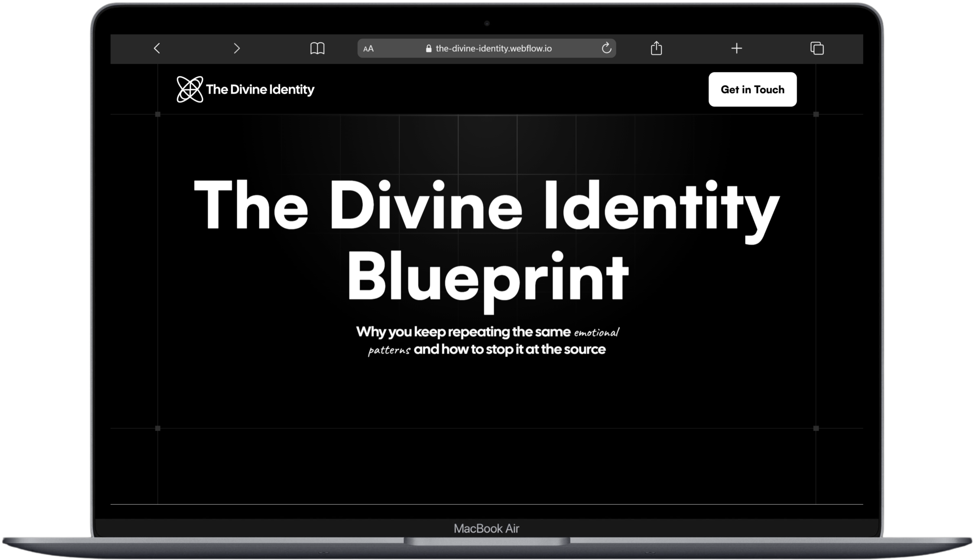Open the AA reader text options
This screenshot has height=560, width=974.
click(368, 48)
